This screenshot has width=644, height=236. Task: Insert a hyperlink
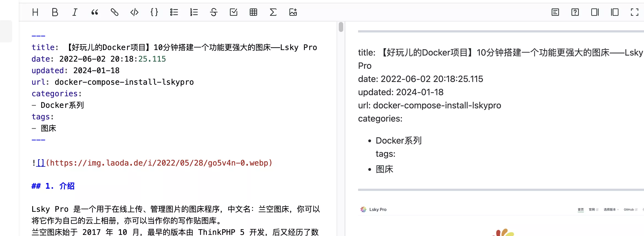[115, 12]
